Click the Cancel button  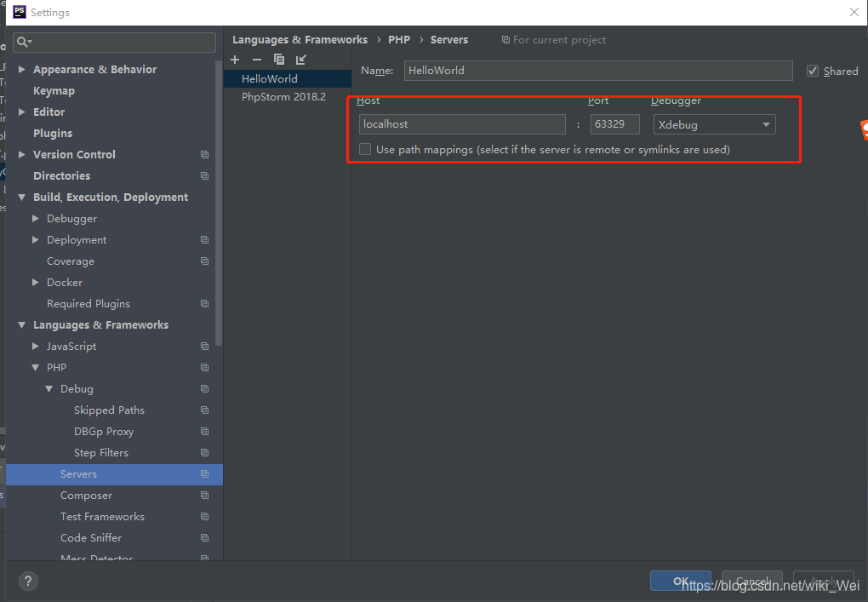point(751,581)
